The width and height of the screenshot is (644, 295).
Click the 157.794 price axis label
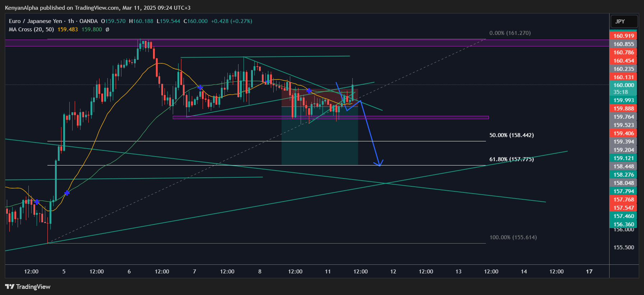[624, 191]
